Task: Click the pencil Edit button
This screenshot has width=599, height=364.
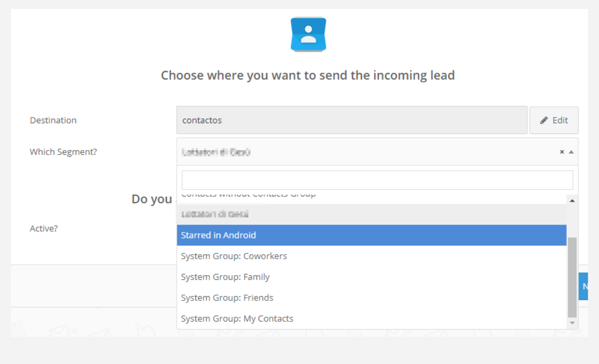Action: pyautogui.click(x=553, y=120)
